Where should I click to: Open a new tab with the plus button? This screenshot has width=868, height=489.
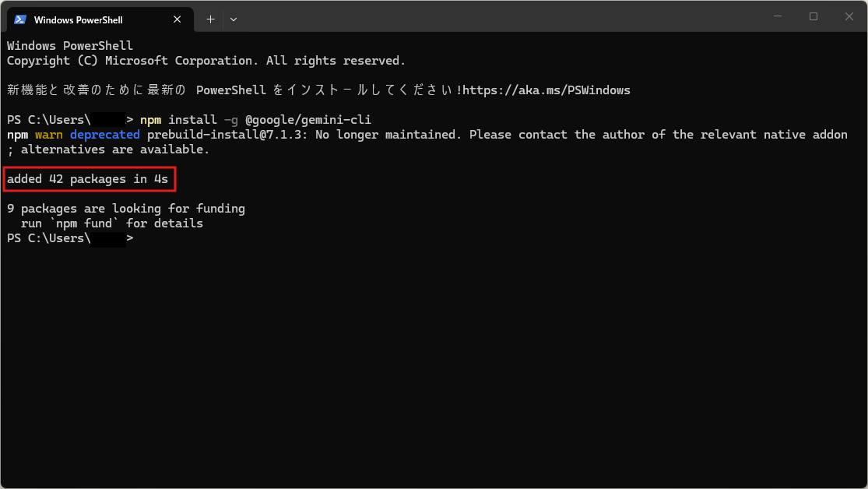[210, 19]
